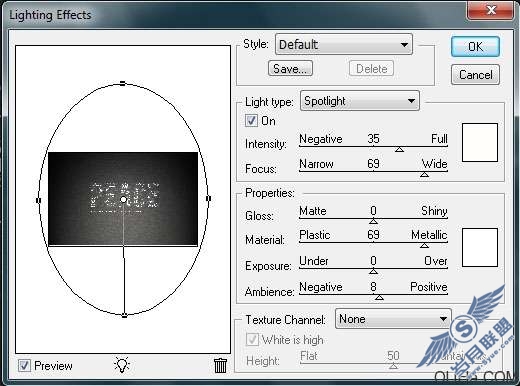Open the Properties ambient color swatch
The height and width of the screenshot is (386, 520).
tap(480, 247)
